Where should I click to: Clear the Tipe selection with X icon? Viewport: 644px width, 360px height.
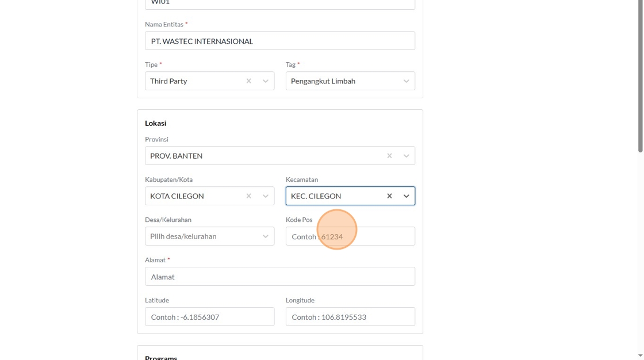point(248,81)
